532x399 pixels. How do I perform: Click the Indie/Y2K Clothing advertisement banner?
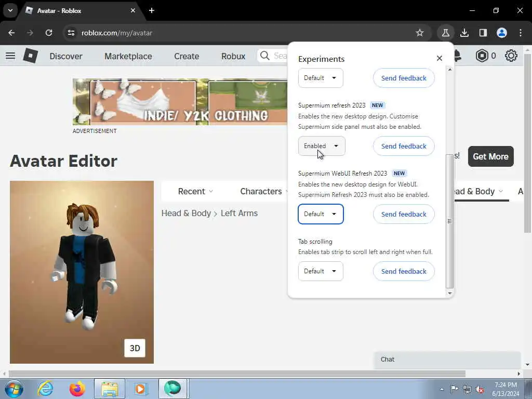tap(180, 102)
